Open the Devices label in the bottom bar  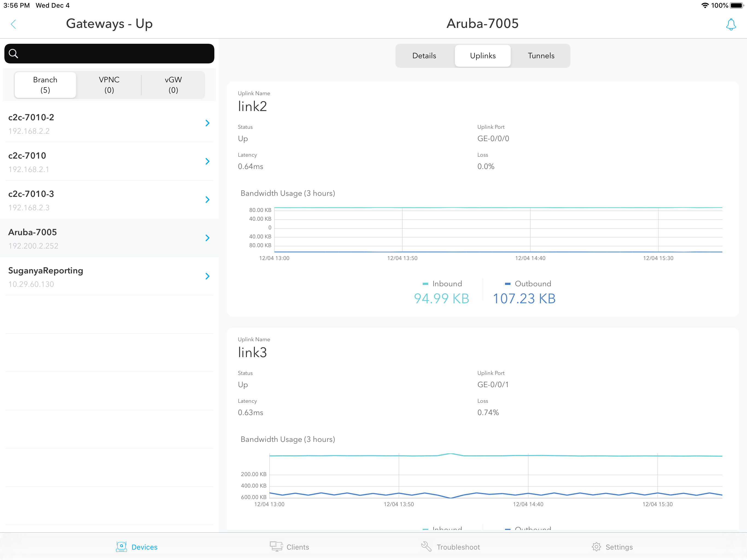click(x=145, y=547)
